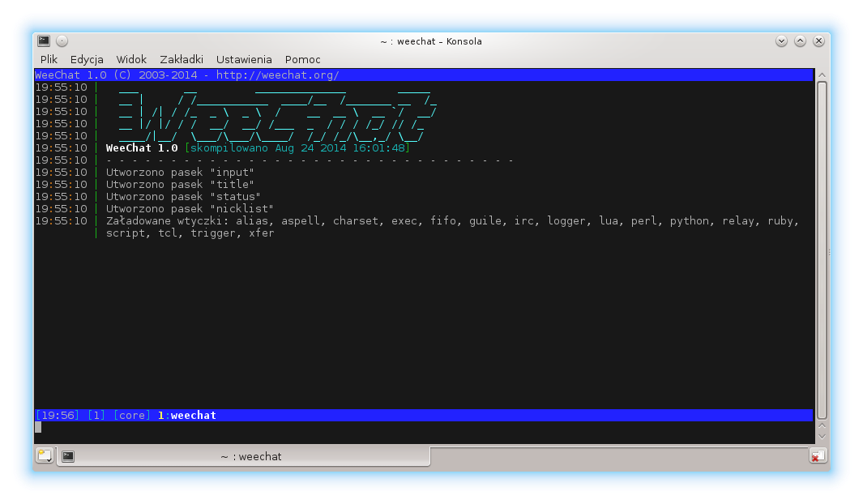Click the WeeChat input line cursor

(38, 427)
